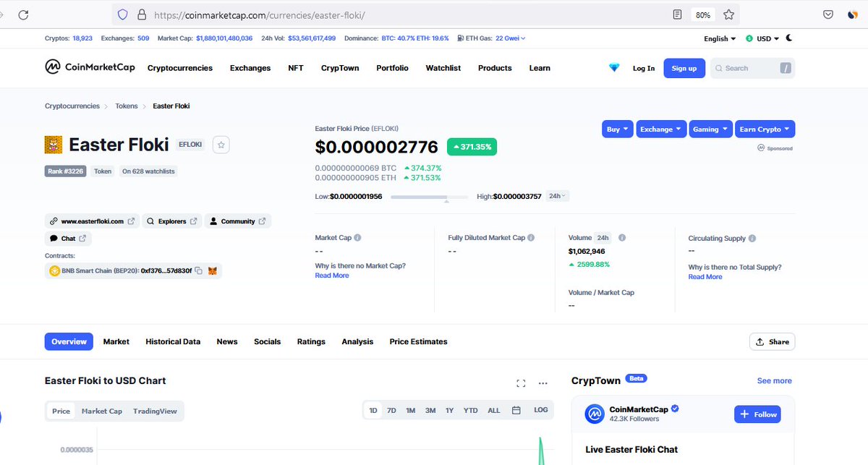Click the Sign up button
Viewport: 868px width, 465px height.
684,68
